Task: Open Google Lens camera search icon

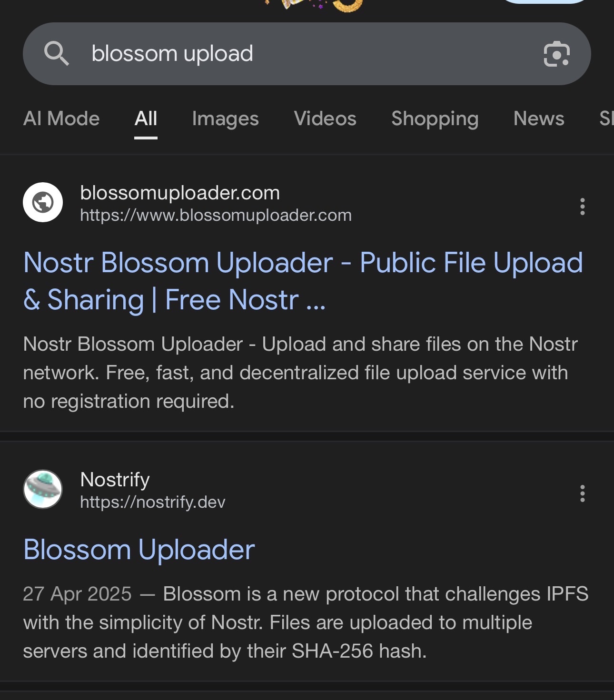Action: (556, 54)
